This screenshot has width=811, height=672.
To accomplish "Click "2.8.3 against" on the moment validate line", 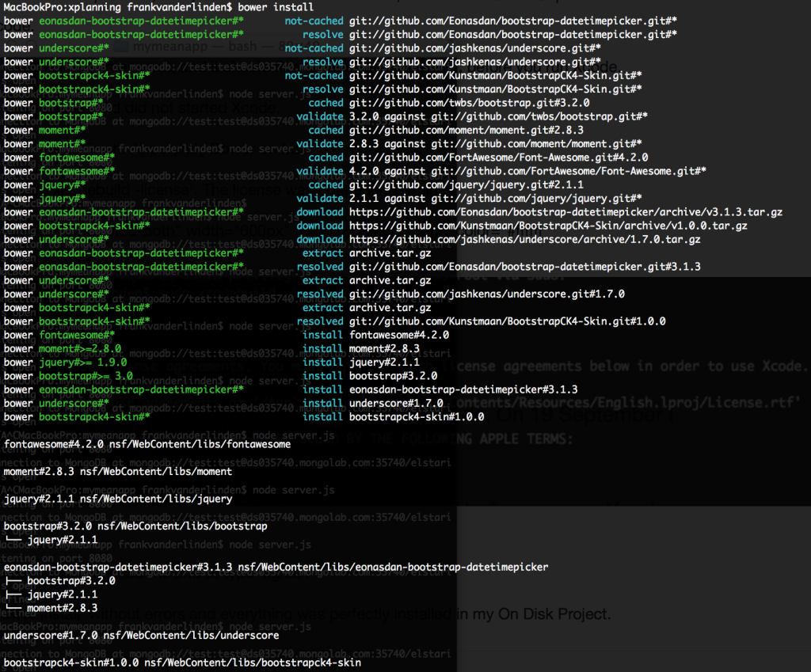I will tap(387, 144).
